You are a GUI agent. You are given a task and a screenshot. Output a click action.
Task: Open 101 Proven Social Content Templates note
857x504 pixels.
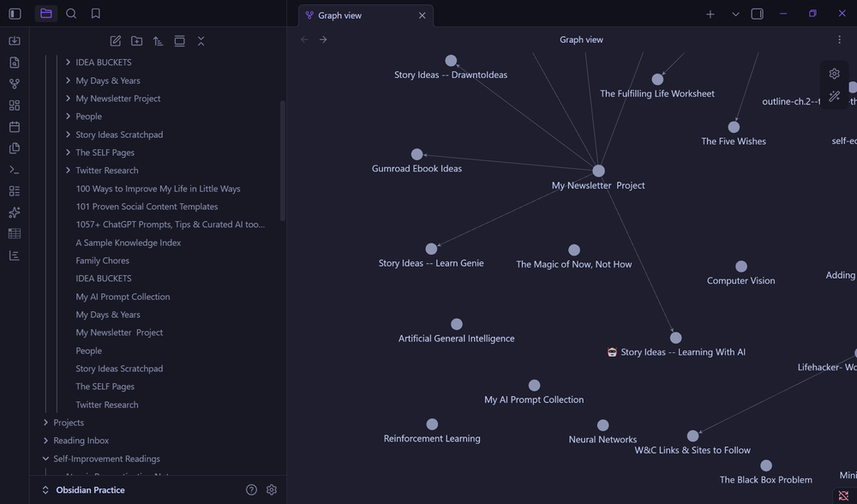click(x=147, y=207)
